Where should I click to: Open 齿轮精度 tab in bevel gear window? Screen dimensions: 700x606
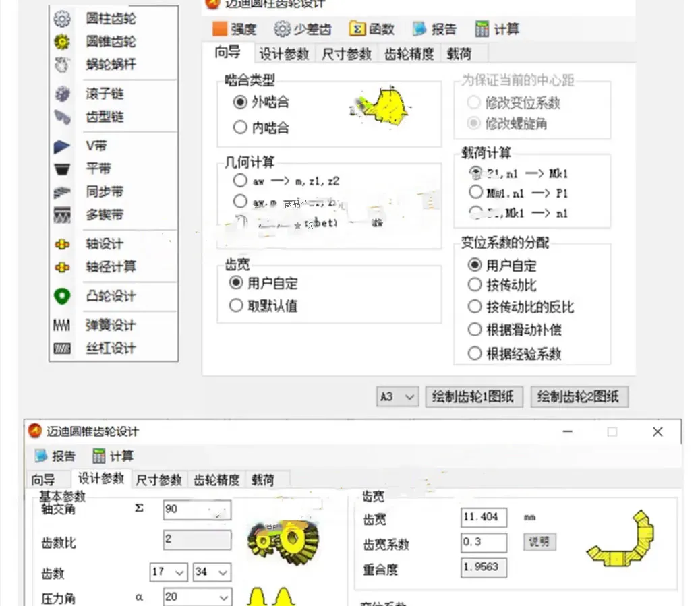click(x=216, y=480)
